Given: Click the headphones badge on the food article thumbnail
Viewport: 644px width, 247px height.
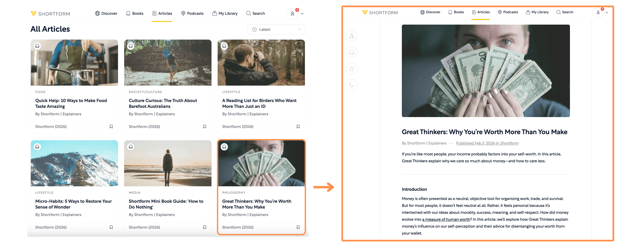Looking at the screenshot, I should [37, 46].
